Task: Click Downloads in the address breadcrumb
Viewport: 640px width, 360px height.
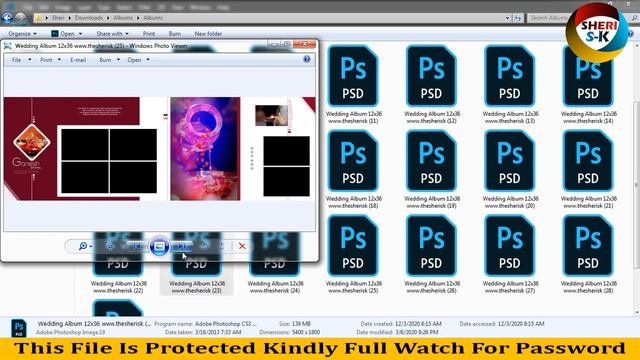Action: (89, 18)
